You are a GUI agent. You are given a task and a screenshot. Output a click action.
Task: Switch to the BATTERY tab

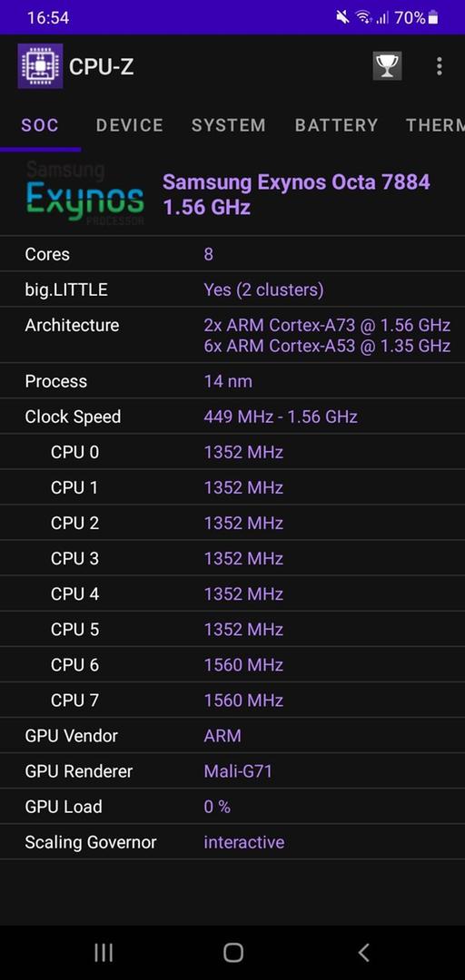336,125
